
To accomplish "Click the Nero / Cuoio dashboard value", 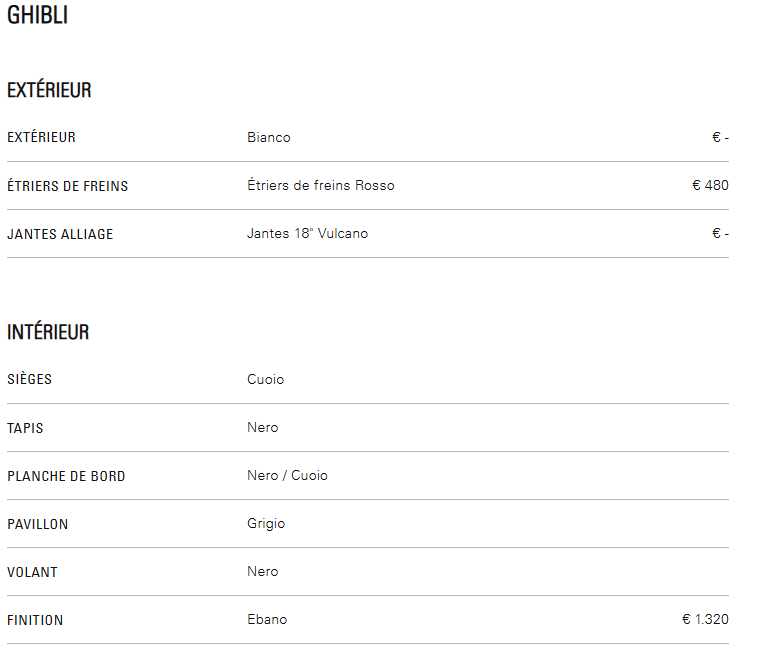I will coord(287,475).
